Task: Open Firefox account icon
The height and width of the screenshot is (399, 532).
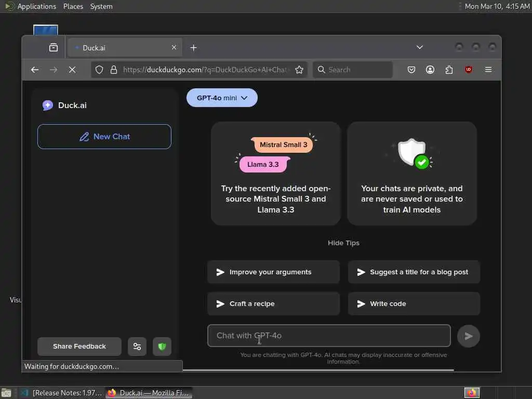Action: [x=430, y=70]
